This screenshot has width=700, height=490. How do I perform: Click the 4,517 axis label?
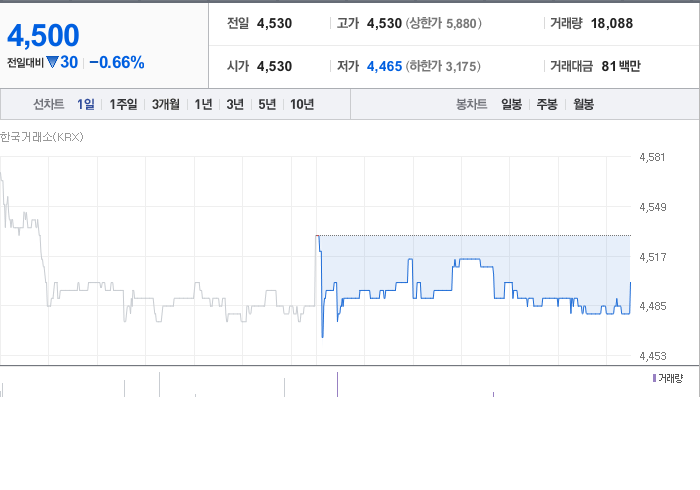653,257
